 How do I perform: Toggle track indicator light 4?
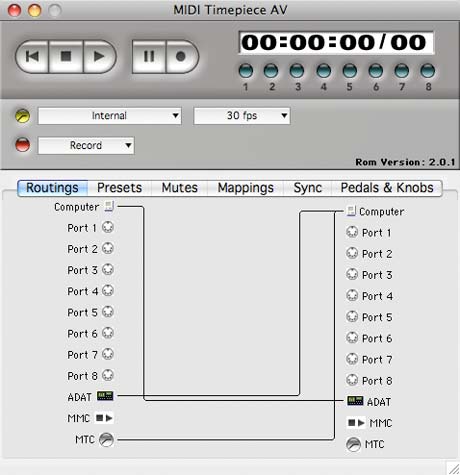click(x=323, y=71)
